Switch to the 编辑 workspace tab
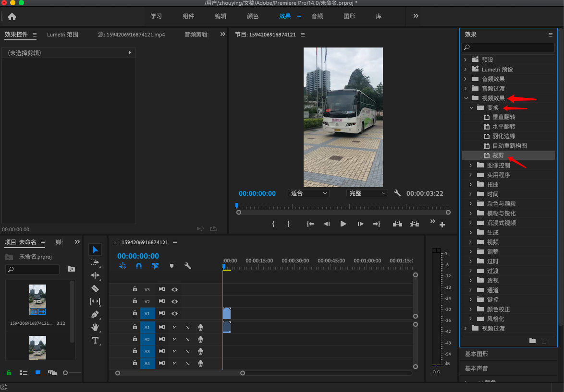This screenshot has height=392, width=564. click(x=221, y=16)
